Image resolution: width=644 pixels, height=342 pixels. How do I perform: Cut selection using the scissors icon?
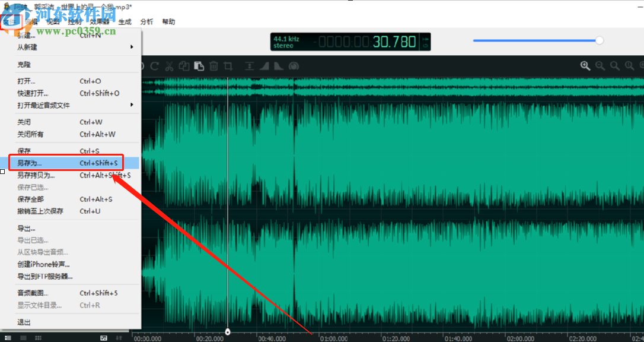(x=169, y=66)
